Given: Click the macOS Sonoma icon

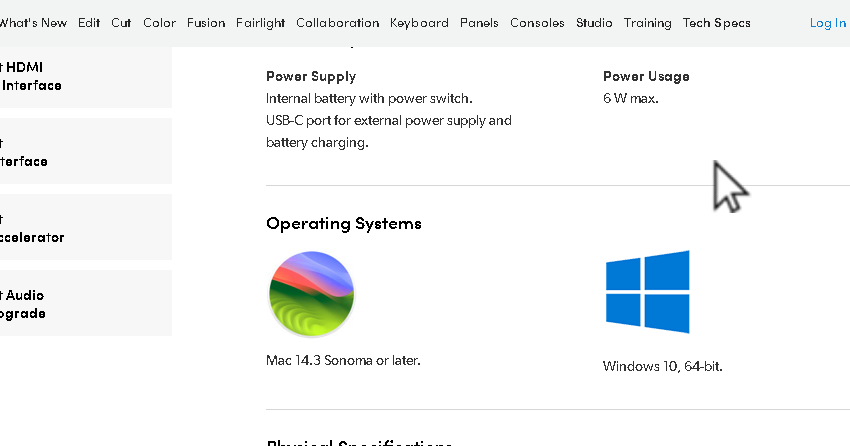Looking at the screenshot, I should pos(312,294).
